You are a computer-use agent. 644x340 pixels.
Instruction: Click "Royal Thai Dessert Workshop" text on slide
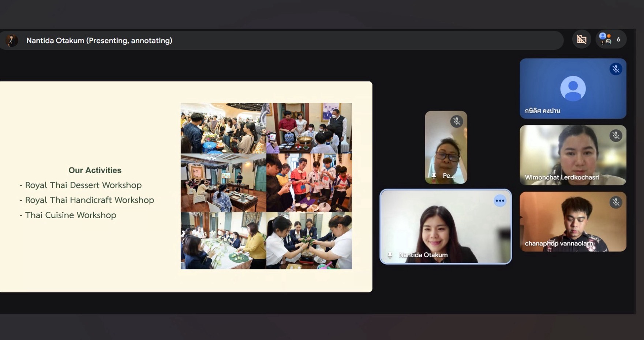pyautogui.click(x=83, y=185)
